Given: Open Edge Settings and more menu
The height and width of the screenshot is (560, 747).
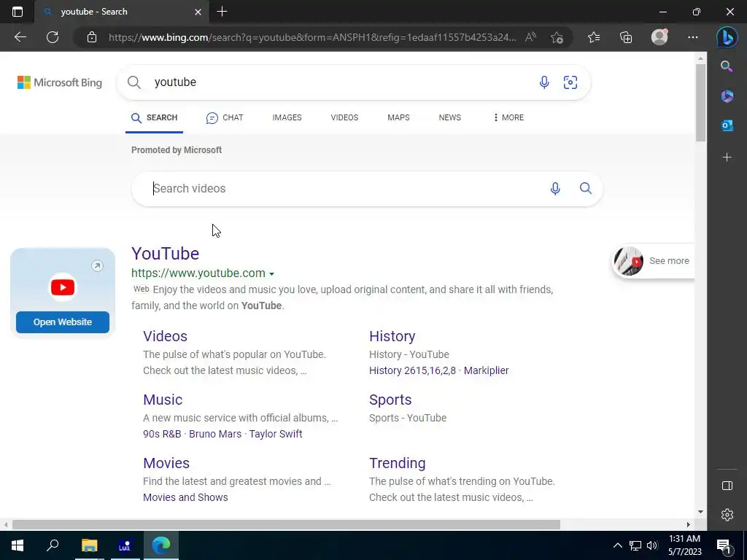Looking at the screenshot, I should (693, 37).
